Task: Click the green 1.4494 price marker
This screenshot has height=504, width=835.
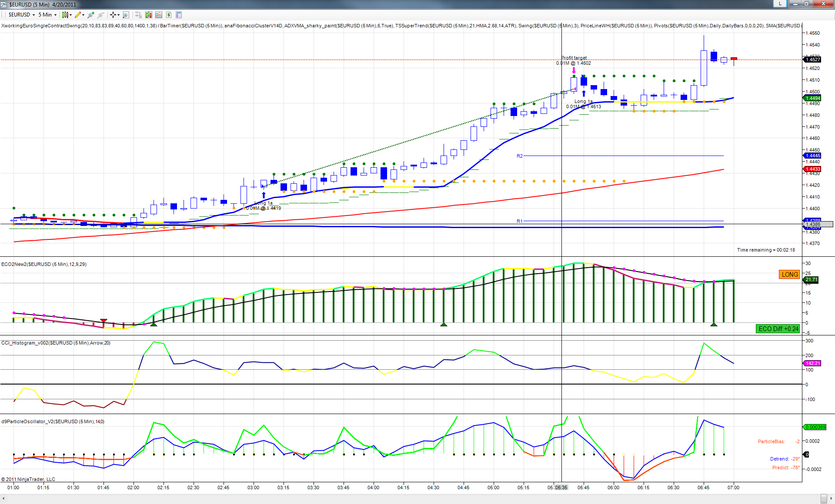Action: [812, 98]
